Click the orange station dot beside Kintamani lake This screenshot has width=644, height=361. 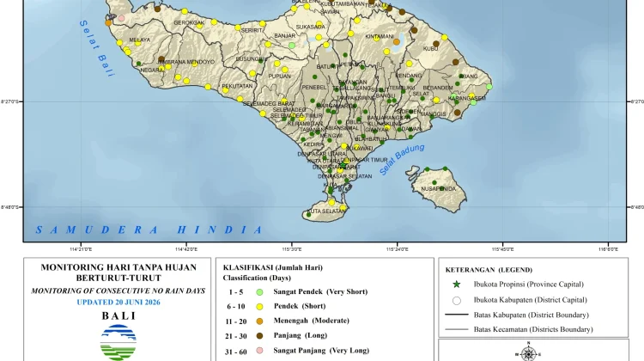397,41
